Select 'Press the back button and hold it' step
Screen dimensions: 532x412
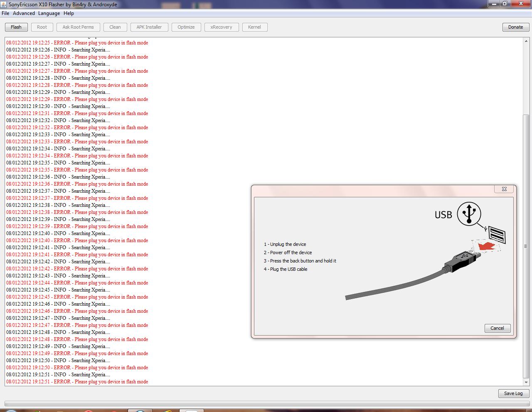tap(300, 261)
